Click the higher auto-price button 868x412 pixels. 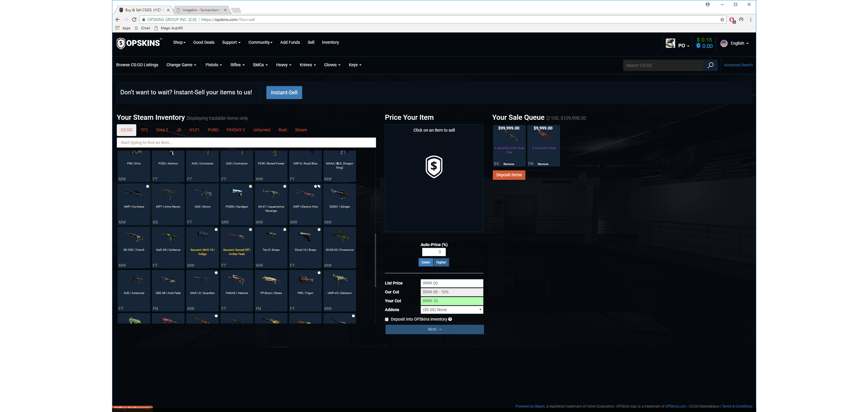point(441,262)
